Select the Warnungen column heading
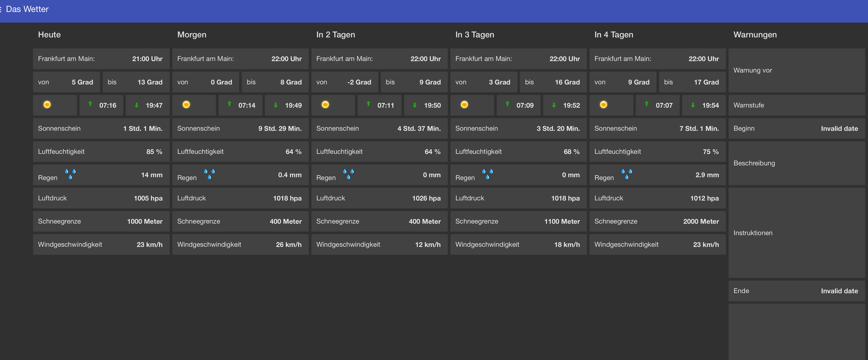Viewport: 868px width, 360px height. click(755, 34)
